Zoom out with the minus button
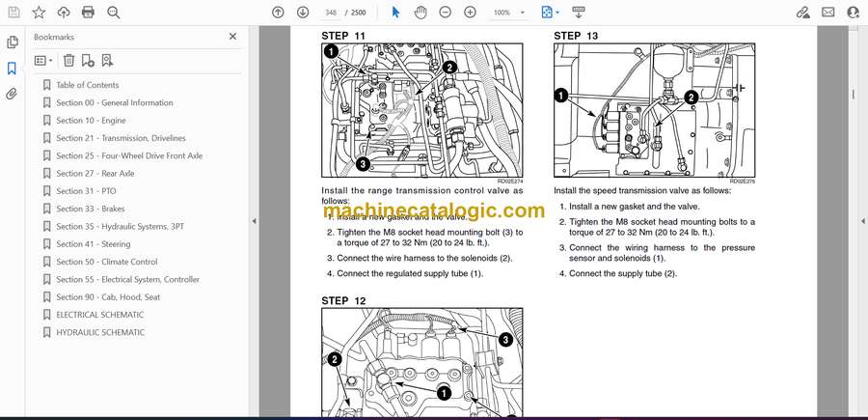This screenshot has width=868, height=420. pos(445,13)
